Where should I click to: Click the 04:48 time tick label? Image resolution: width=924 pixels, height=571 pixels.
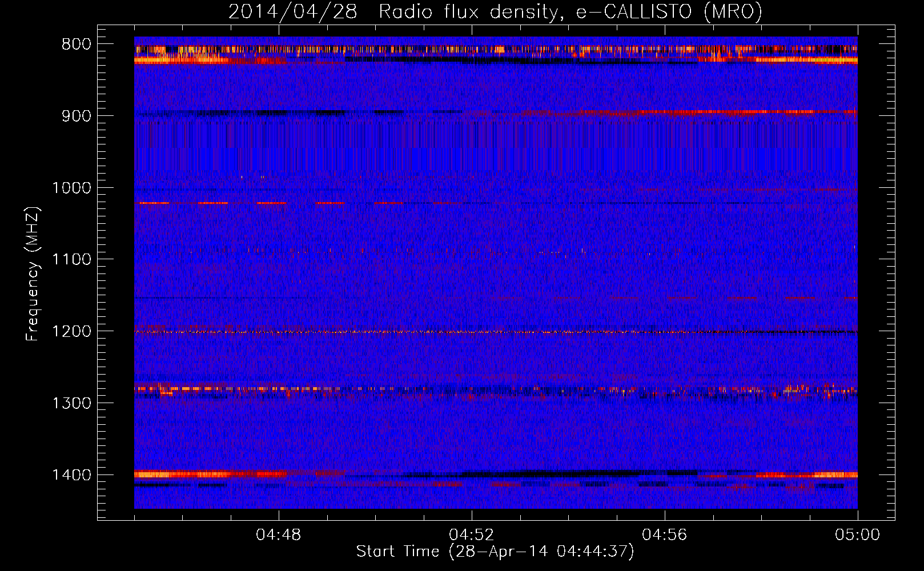click(x=279, y=535)
